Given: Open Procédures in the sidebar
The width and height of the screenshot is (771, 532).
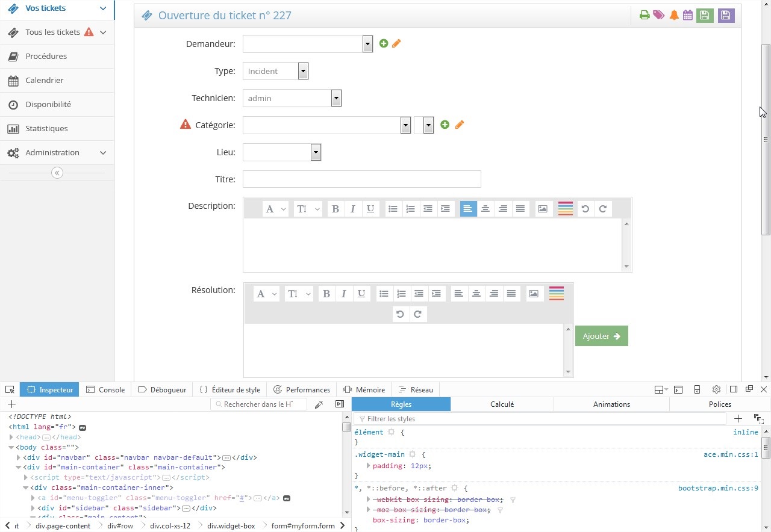Looking at the screenshot, I should [x=57, y=57].
